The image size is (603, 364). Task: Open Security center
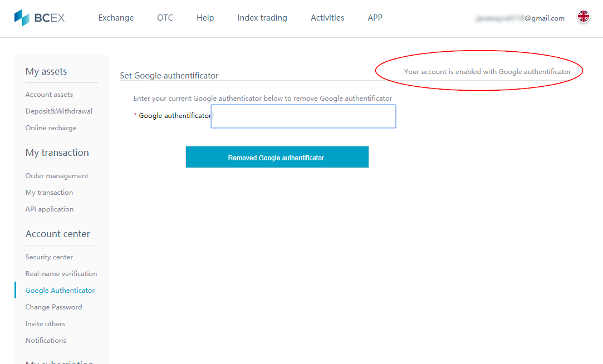point(49,257)
